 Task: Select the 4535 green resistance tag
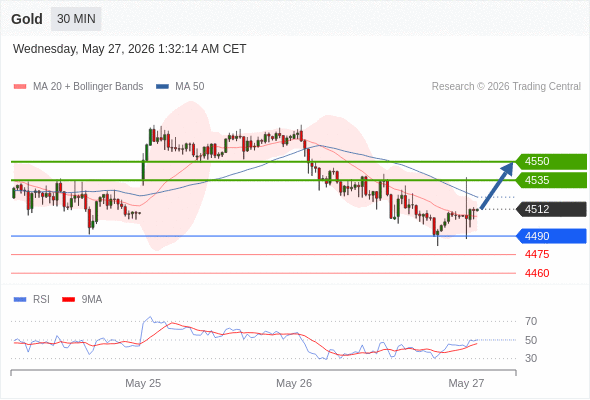551,180
